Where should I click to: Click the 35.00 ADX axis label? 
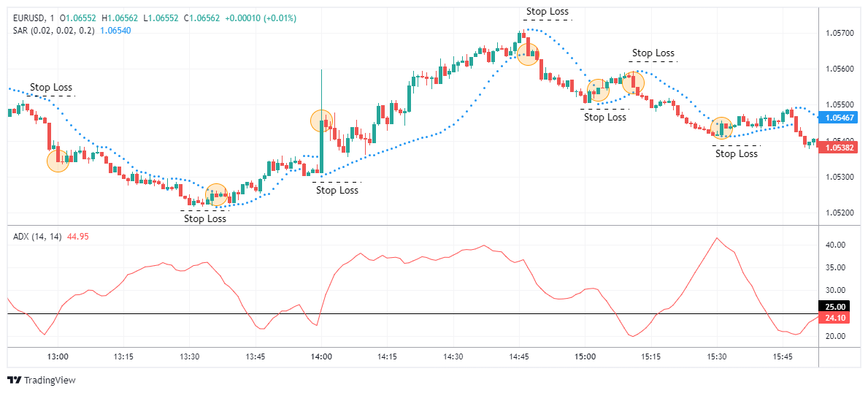(835, 268)
